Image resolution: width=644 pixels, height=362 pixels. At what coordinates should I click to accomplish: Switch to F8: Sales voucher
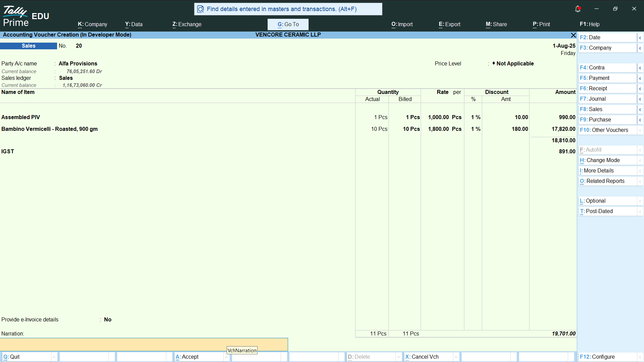point(607,109)
